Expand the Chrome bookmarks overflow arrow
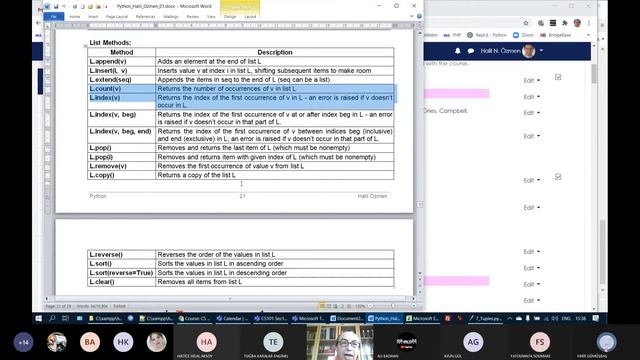This screenshot has height=360, width=640. click(x=588, y=35)
